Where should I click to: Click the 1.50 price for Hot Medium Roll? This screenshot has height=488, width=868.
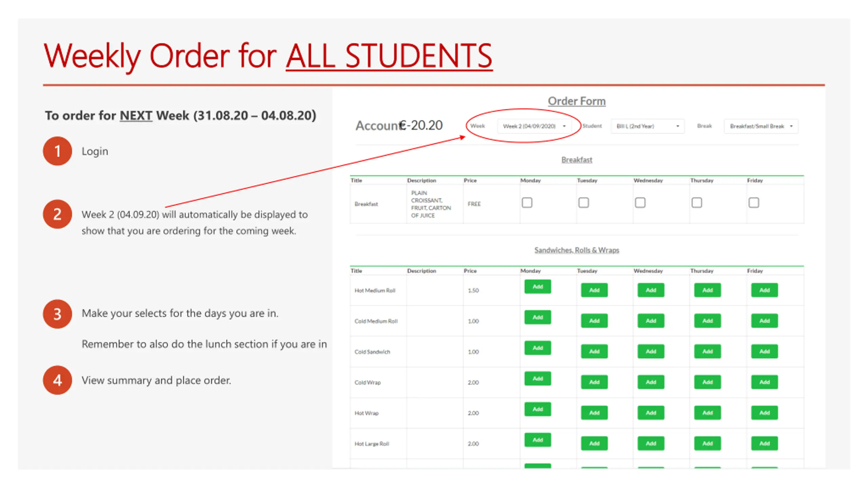coord(473,290)
